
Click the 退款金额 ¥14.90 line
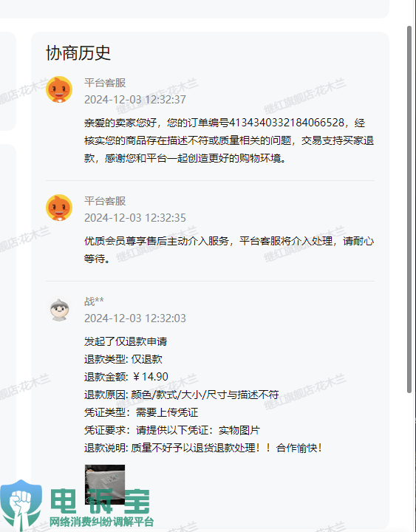126,377
